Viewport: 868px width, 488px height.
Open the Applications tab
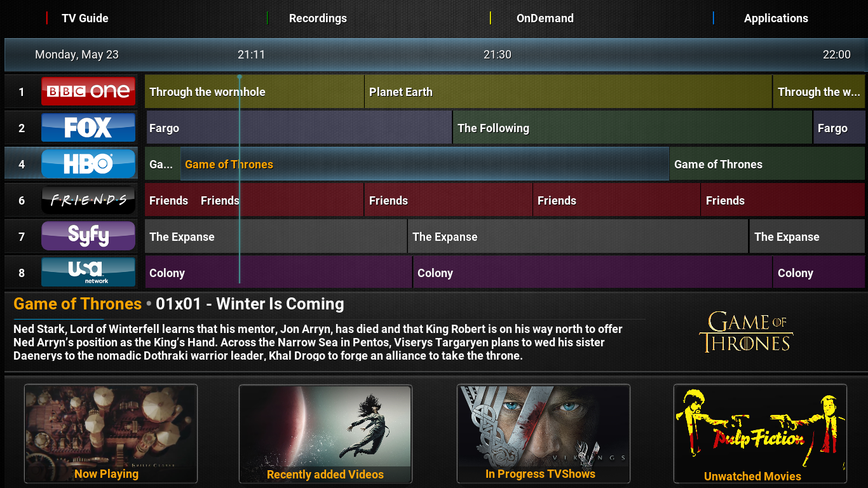point(776,18)
